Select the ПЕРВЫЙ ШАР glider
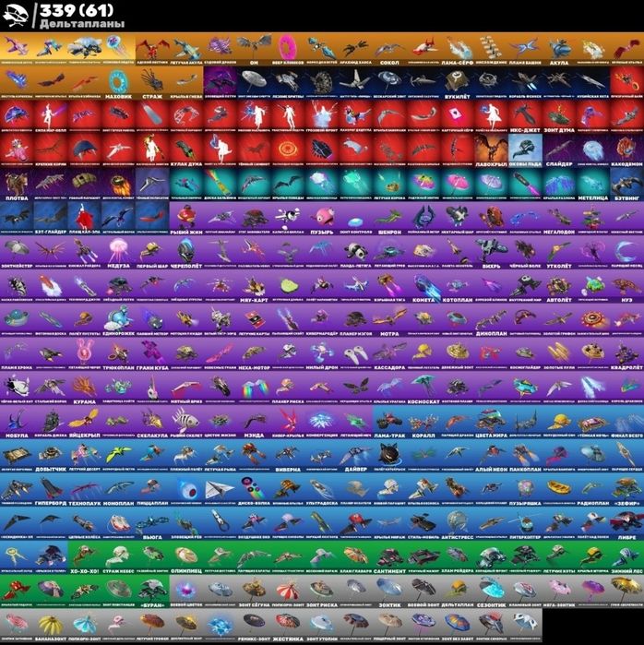This screenshot has width=644, height=645. click(152, 252)
